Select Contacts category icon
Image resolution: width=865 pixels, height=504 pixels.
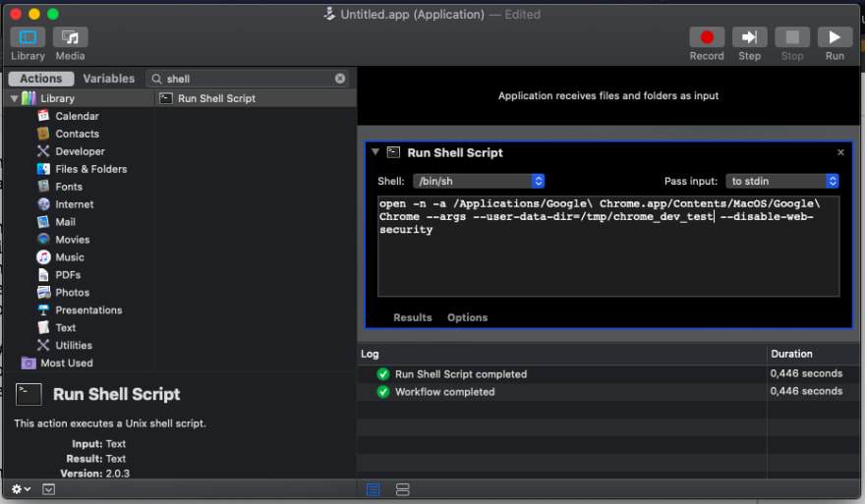[43, 134]
